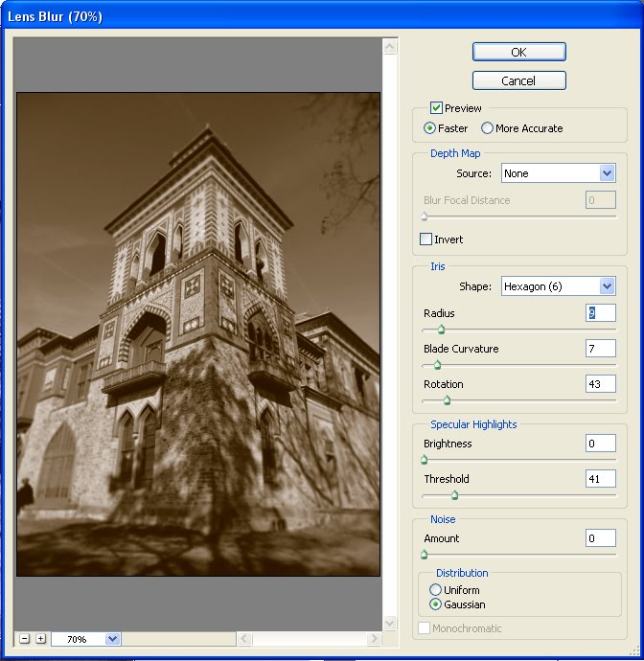Viewport: 644px width, 661px height.
Task: Click the horizontal preview scrollbar track
Action: point(309,639)
